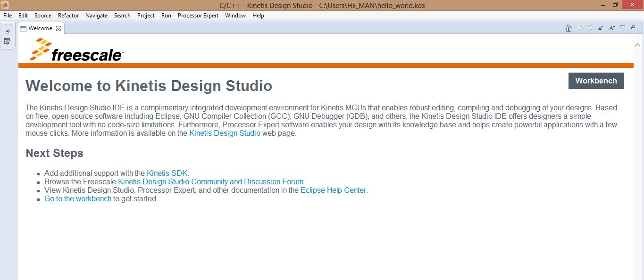Open the C/C++ Projects fast view icon

(8, 41)
